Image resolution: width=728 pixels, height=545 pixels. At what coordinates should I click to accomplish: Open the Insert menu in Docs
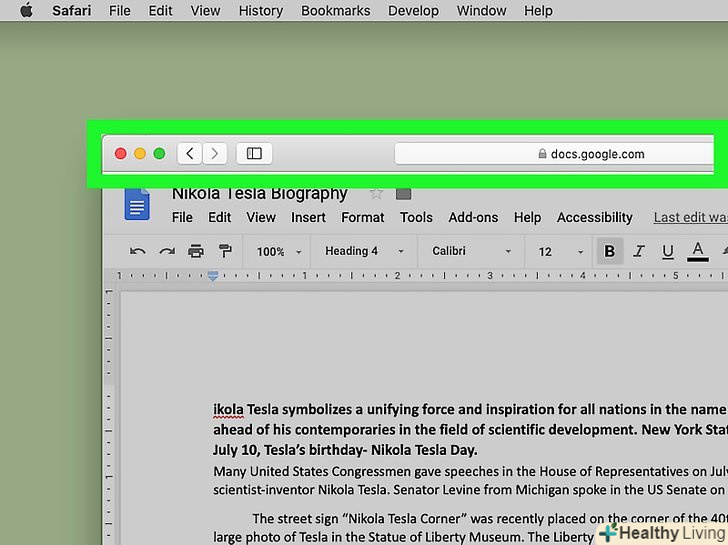[308, 217]
